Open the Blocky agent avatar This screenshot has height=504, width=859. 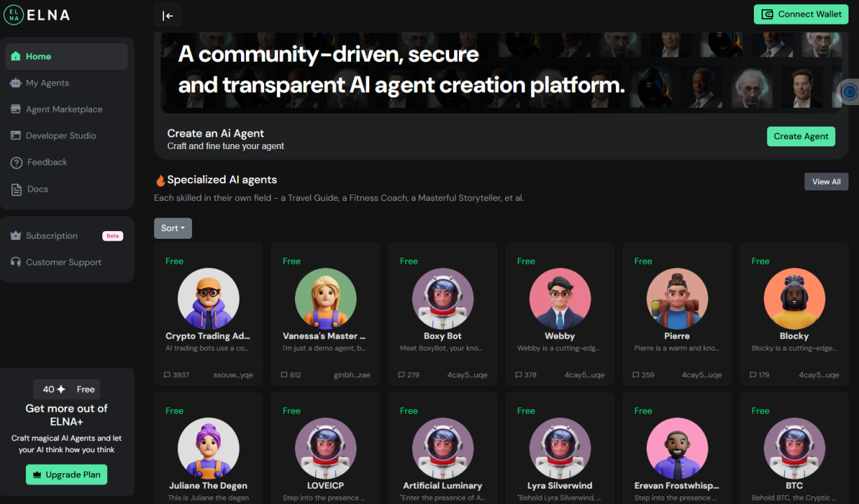point(795,300)
